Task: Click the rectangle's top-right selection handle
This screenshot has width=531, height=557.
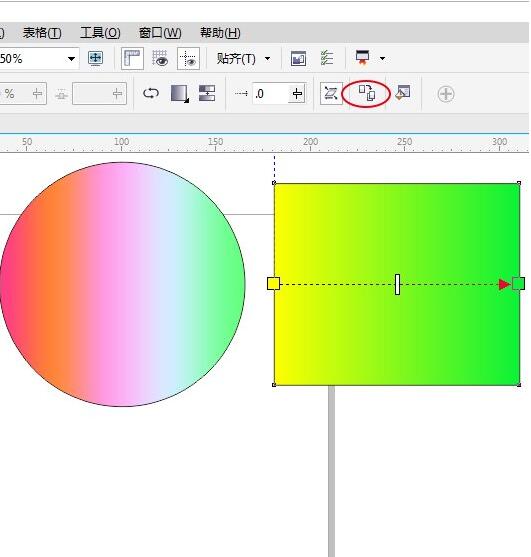Action: pos(519,183)
